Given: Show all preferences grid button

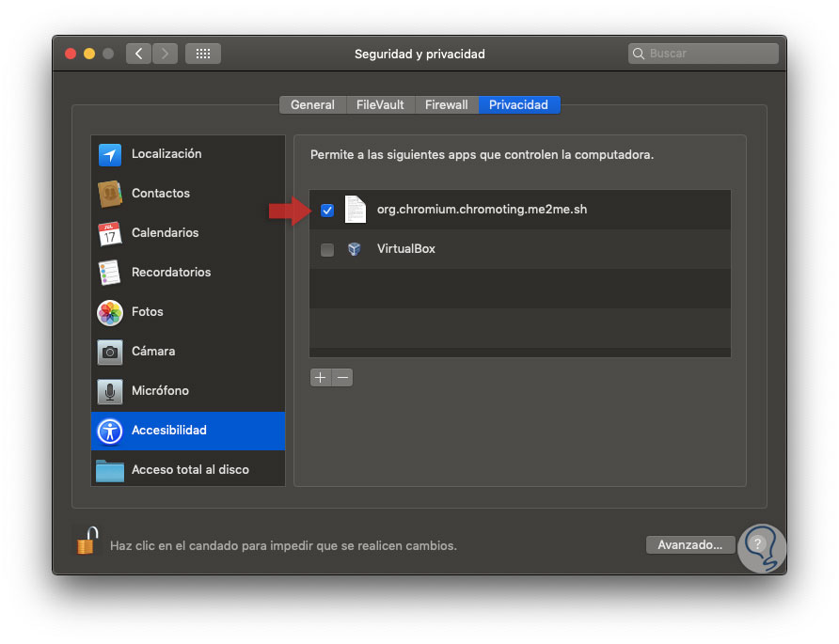Looking at the screenshot, I should pyautogui.click(x=203, y=54).
